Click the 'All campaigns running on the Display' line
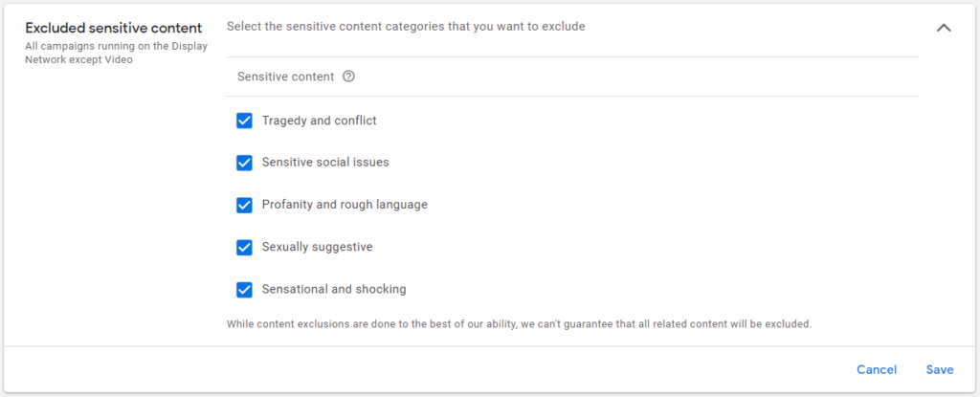Viewport: 980px width, 397px height. coord(116,46)
